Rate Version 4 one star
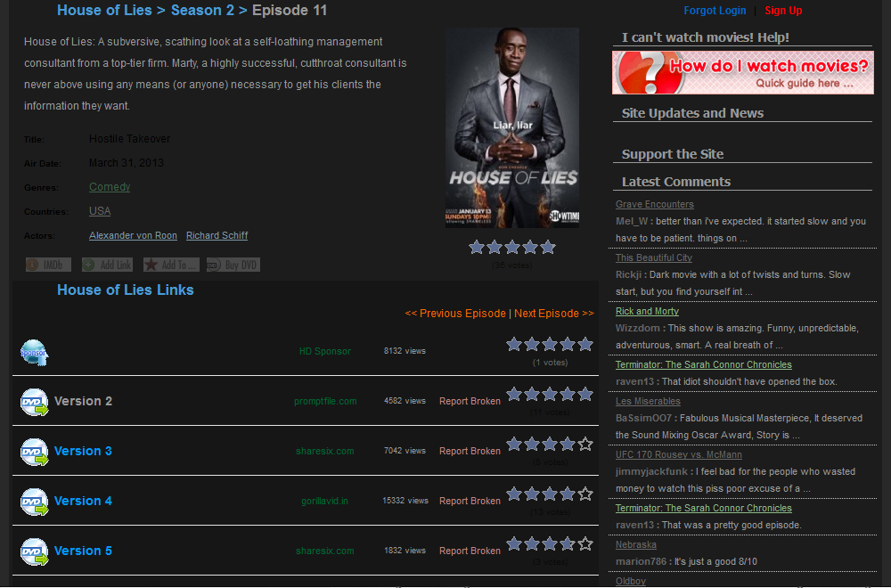The height and width of the screenshot is (588, 891). pos(514,493)
